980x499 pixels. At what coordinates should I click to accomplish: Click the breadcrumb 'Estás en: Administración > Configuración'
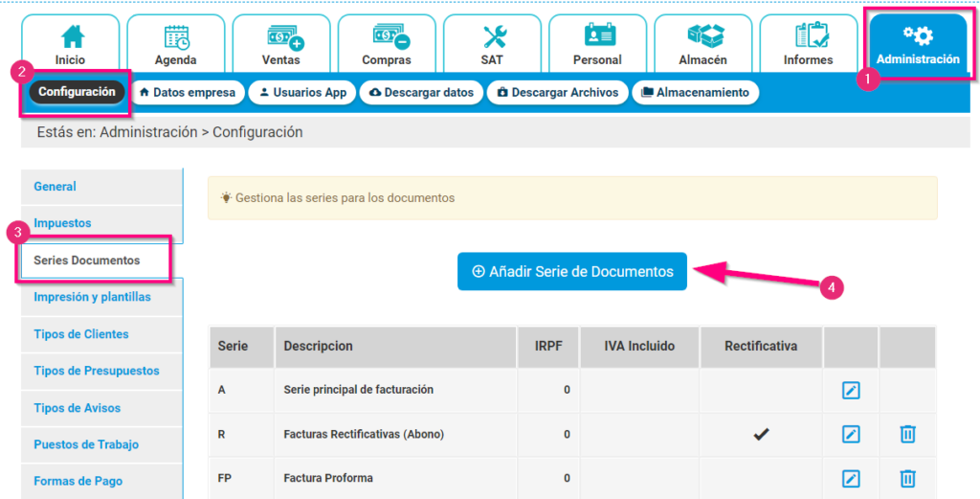click(170, 132)
